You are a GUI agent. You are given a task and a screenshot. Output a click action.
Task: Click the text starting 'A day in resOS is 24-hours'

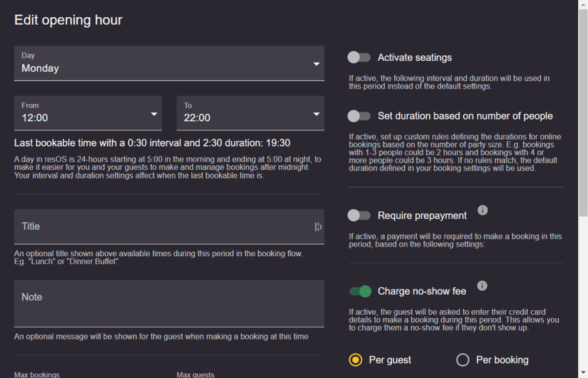point(168,167)
